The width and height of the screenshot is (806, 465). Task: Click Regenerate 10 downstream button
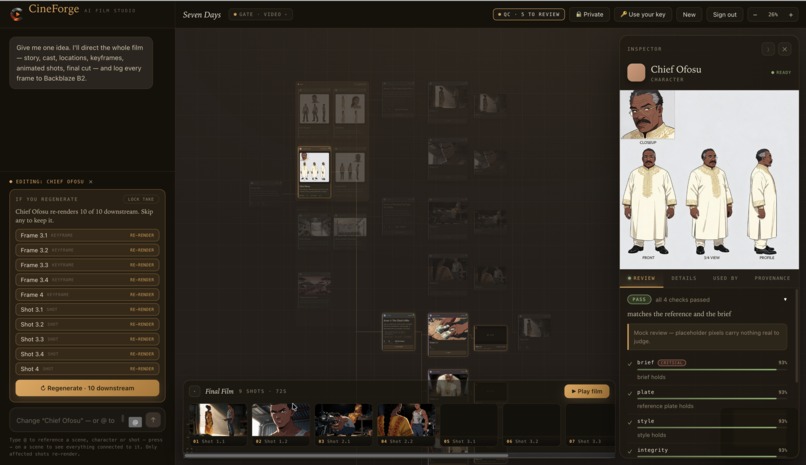(87, 388)
